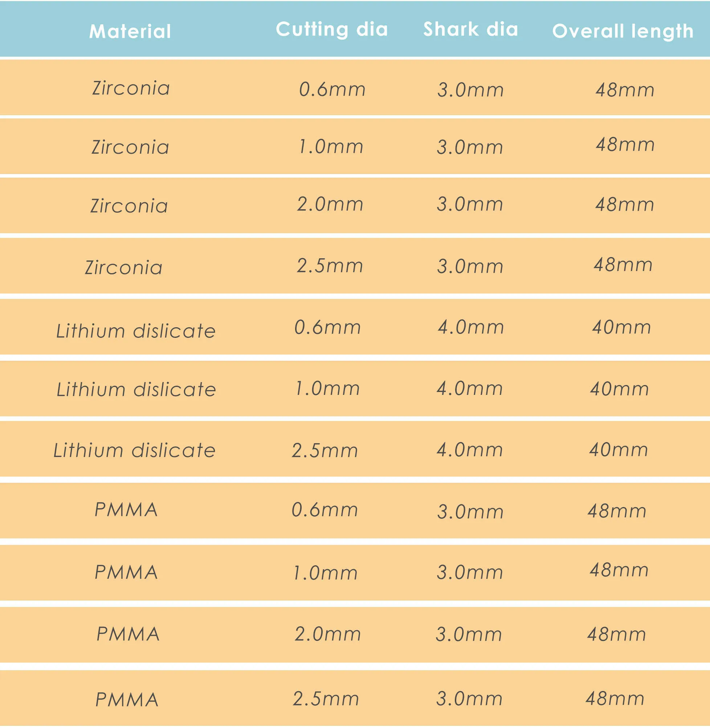Image resolution: width=710 pixels, height=728 pixels.
Task: Click 1.0mm cutting dia for PMMA
Action: (x=325, y=573)
